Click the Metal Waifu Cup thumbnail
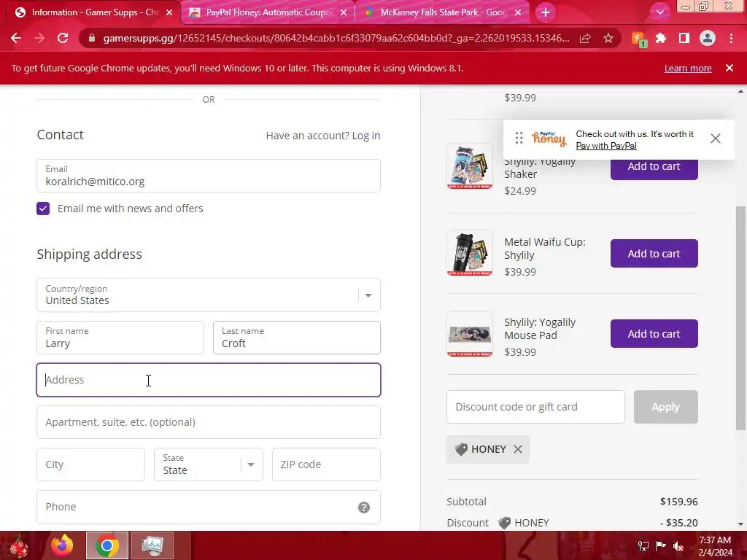This screenshot has height=560, width=747. [470, 253]
